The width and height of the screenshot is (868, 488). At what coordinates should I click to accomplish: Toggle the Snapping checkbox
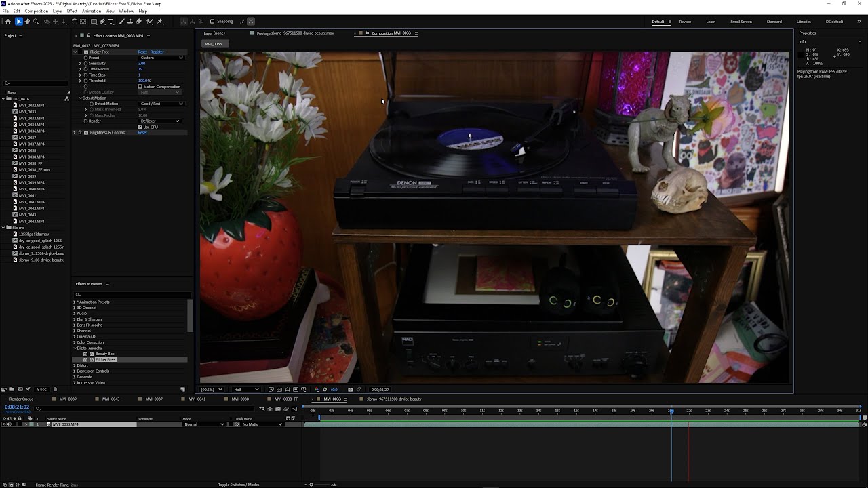212,22
